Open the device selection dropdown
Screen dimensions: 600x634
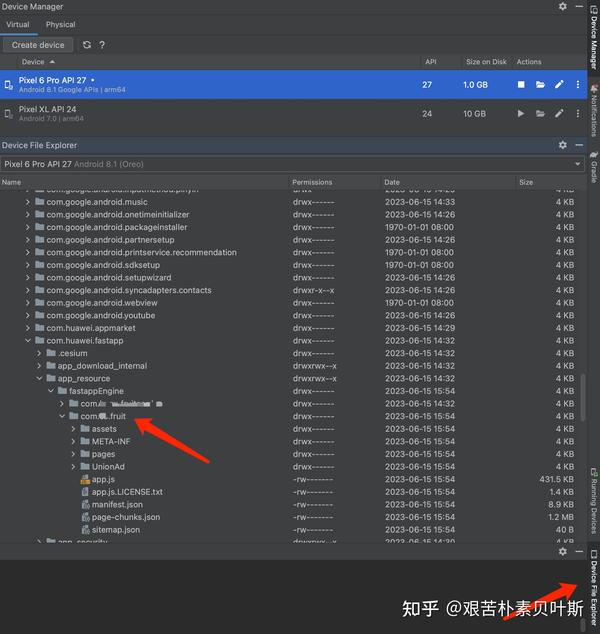pos(577,164)
